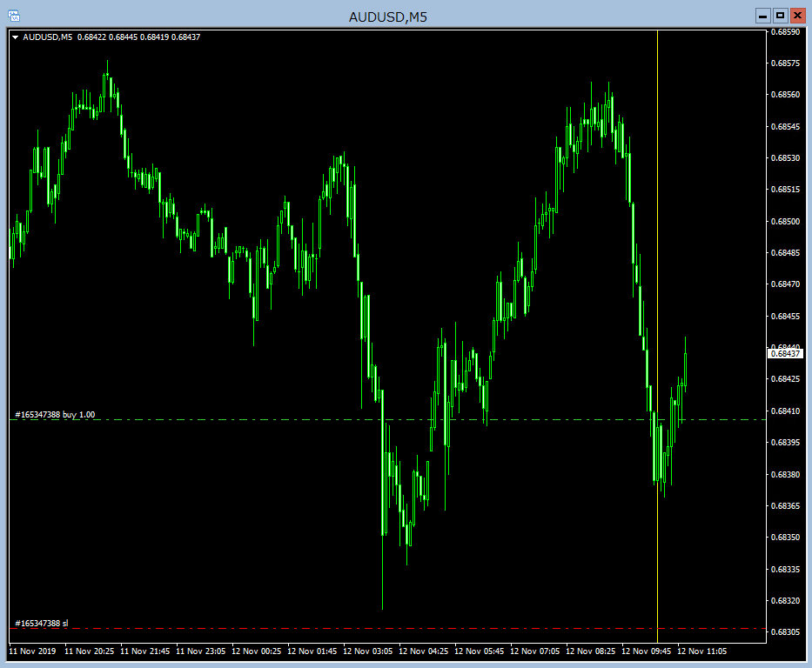This screenshot has width=812, height=668.
Task: Click the '12 Nov 09:45' time axis label
Action: click(647, 651)
